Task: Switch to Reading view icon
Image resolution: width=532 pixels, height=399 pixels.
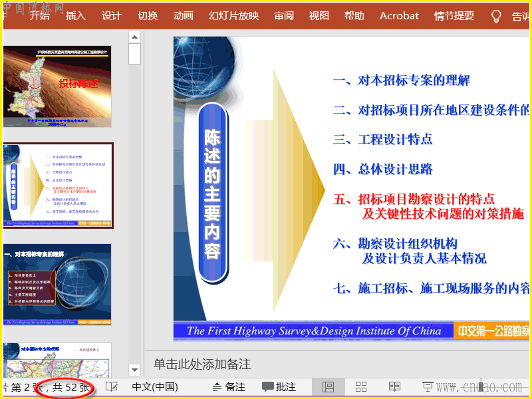Action: 394,387
